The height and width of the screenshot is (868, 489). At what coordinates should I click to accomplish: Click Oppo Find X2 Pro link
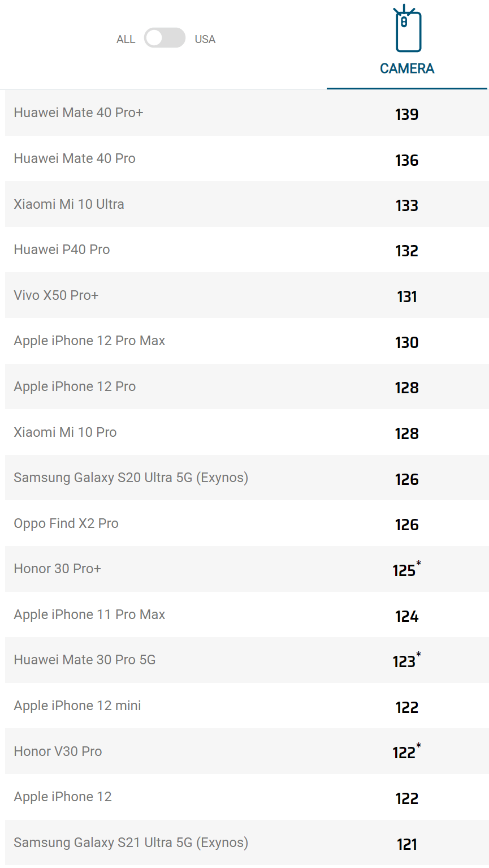(66, 523)
